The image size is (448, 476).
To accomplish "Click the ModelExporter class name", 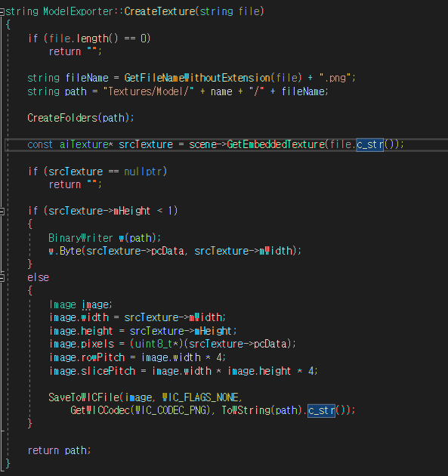I will 78,11.
